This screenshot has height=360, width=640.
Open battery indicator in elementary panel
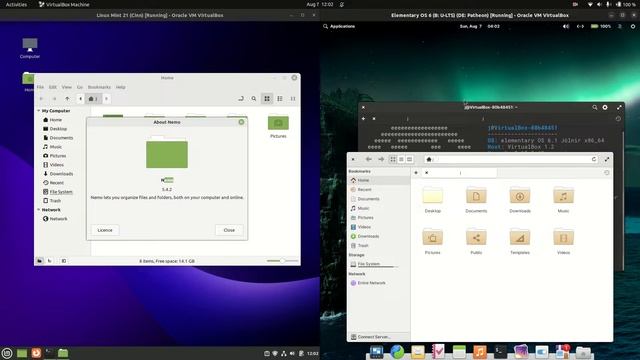[600, 26]
